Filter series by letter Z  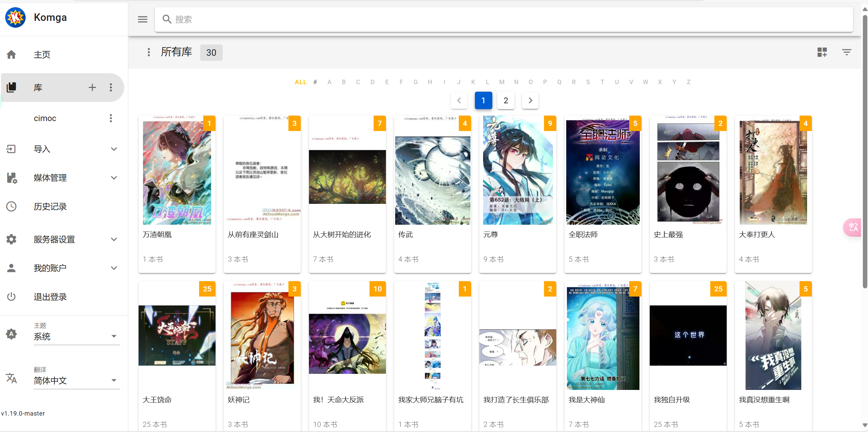pyautogui.click(x=688, y=82)
